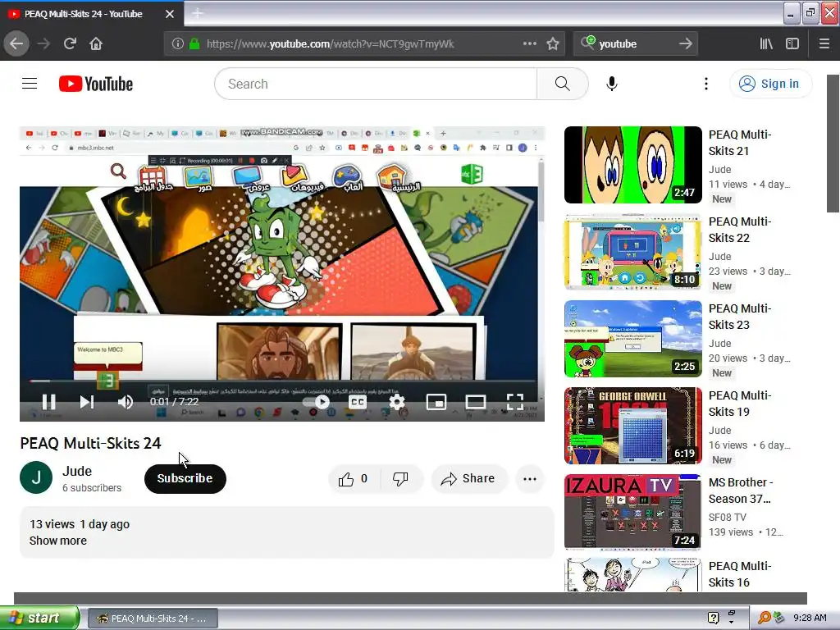The image size is (840, 630).
Task: Open the Library bookshelf icon
Action: coord(766,44)
